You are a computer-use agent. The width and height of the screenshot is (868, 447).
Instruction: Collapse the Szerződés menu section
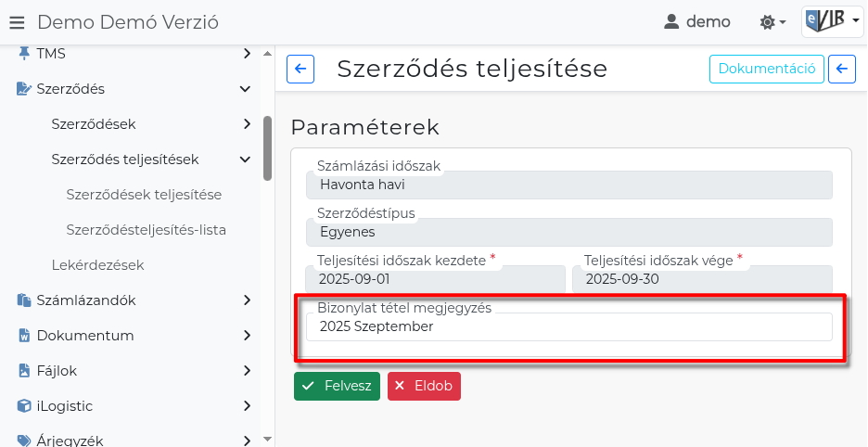click(246, 89)
